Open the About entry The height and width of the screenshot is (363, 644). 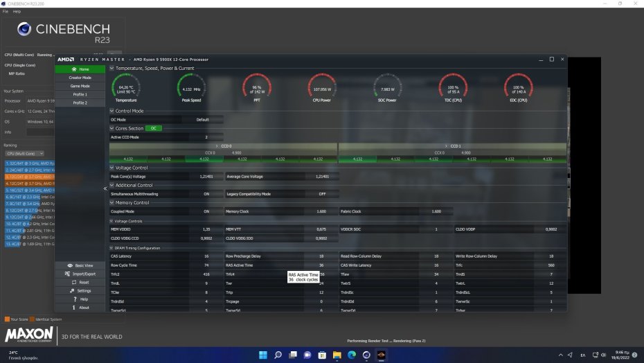80,308
